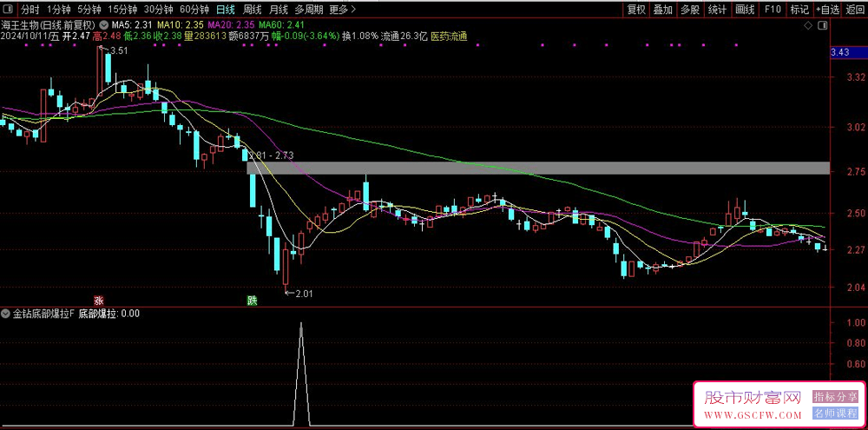Select the 日线 daily tab
The image size is (868, 430).
[x=226, y=10]
